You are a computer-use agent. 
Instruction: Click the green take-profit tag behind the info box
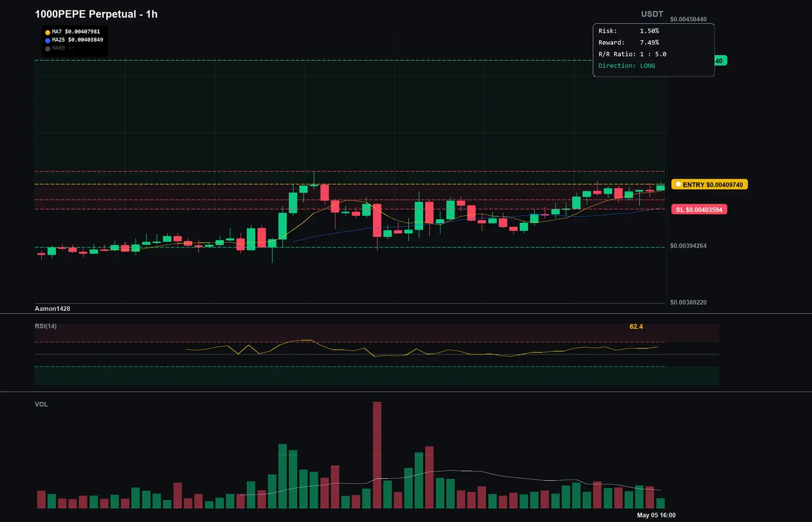(x=720, y=61)
